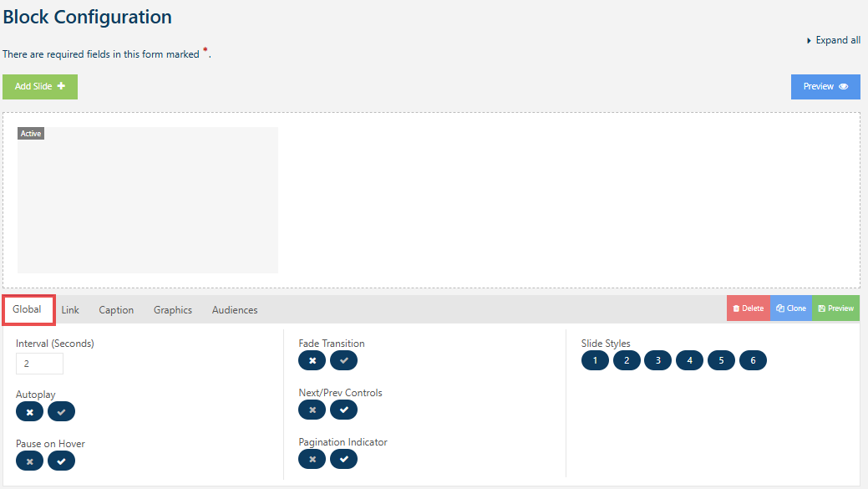The image size is (868, 489).
Task: Select the Global tab
Action: click(28, 309)
